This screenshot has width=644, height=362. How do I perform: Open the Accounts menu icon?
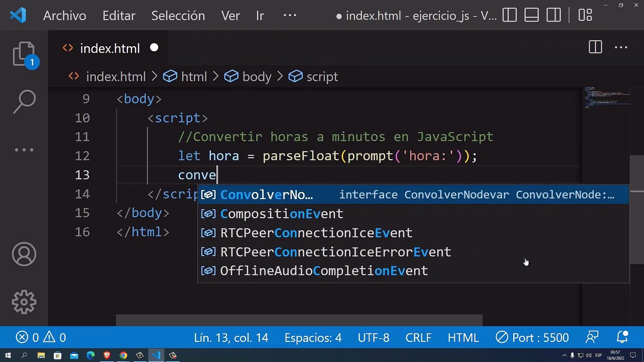tap(24, 254)
